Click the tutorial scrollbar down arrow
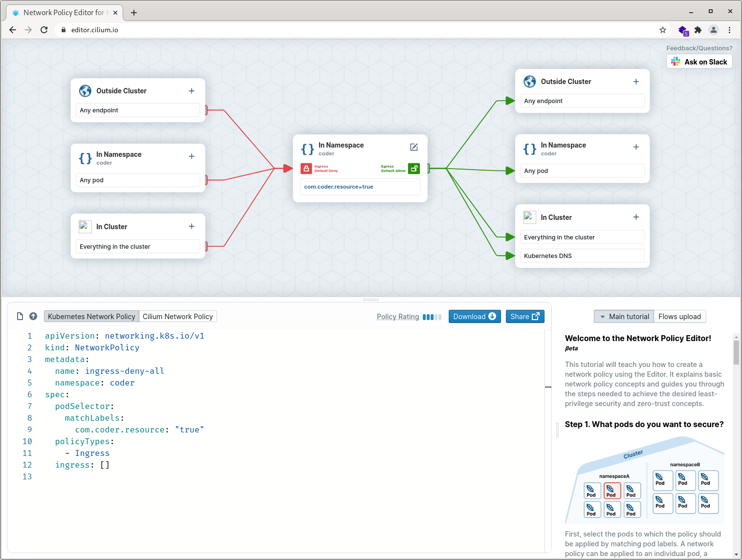742x560 pixels. coord(737,555)
